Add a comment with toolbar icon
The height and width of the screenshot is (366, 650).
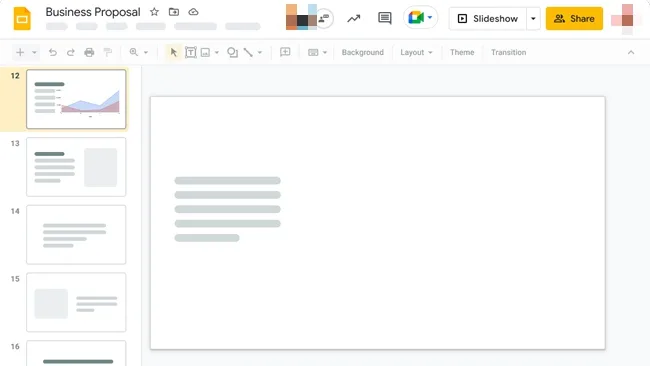point(285,52)
